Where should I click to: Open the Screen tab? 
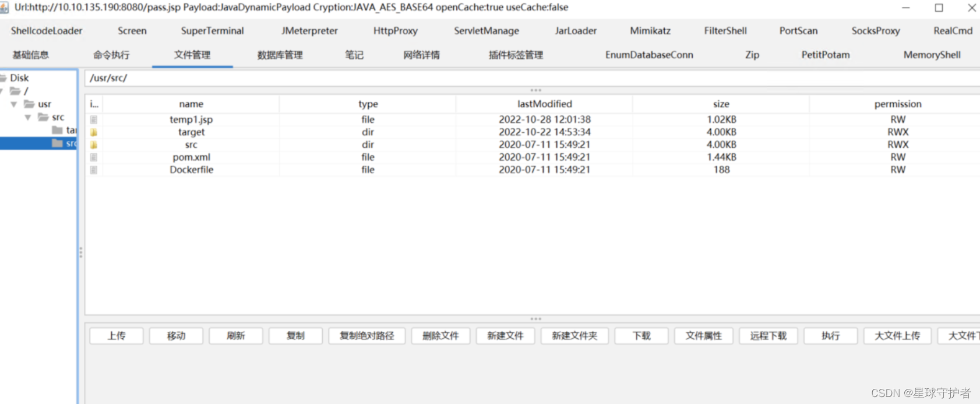[132, 31]
